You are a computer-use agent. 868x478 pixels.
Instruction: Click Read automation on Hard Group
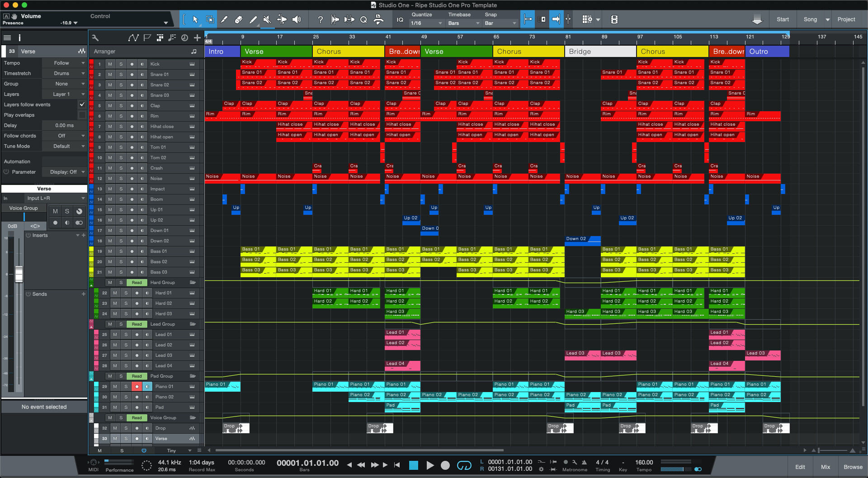pyautogui.click(x=137, y=283)
